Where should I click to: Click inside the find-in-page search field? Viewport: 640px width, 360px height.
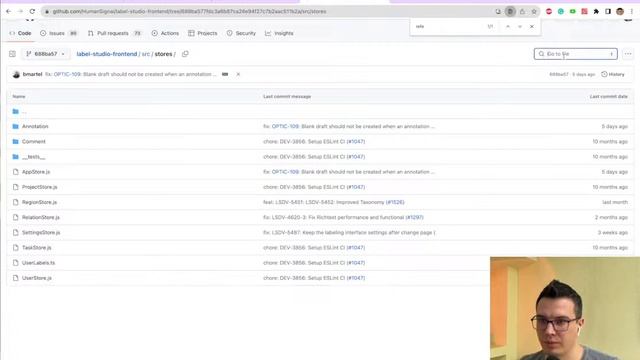[x=449, y=27]
